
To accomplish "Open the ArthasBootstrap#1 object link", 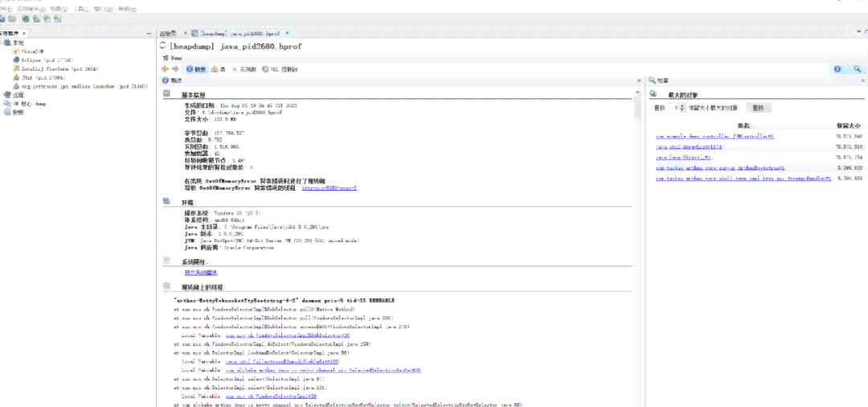I will (720, 168).
